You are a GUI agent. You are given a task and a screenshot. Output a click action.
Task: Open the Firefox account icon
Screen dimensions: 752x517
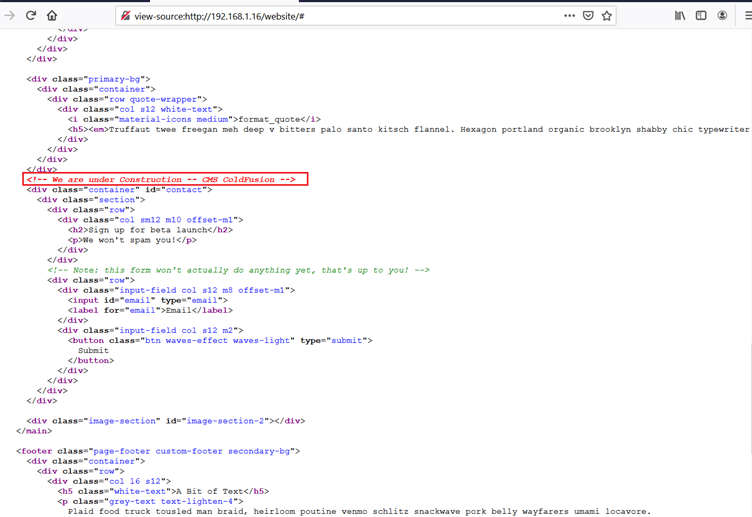coord(722,15)
